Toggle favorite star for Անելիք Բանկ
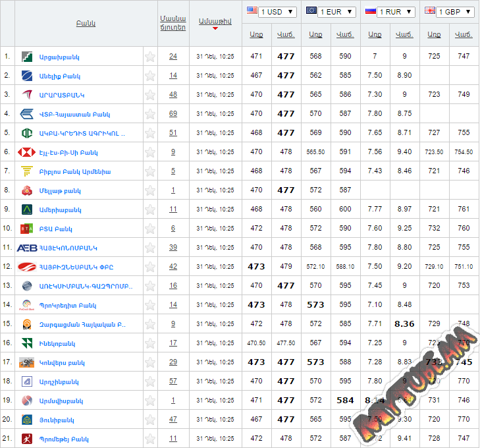 click(x=150, y=76)
